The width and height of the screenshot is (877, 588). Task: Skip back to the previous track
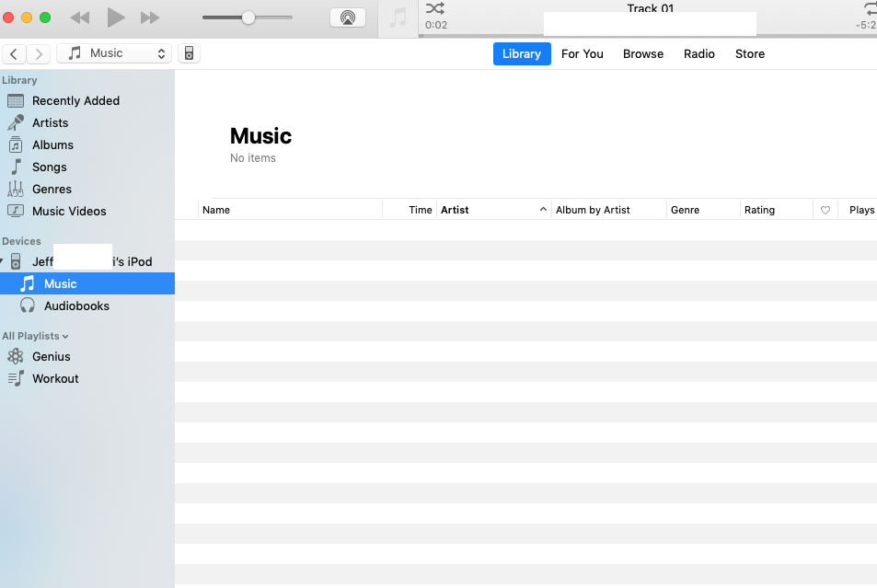coord(80,17)
